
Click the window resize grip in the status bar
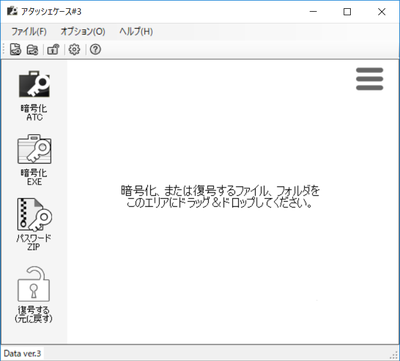(394, 355)
